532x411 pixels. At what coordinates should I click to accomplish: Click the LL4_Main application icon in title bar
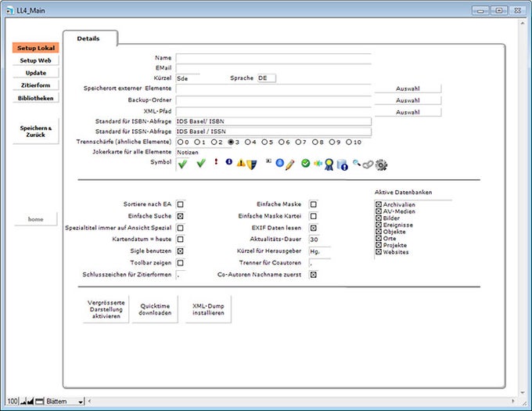click(10, 10)
